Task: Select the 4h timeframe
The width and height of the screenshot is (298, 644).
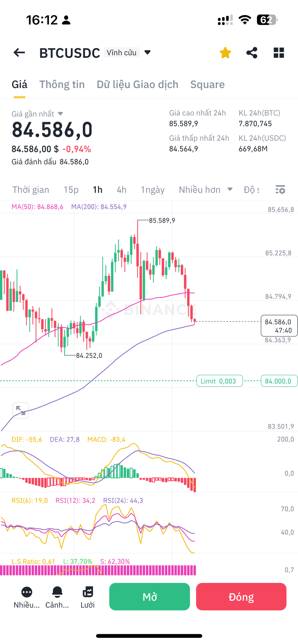Action: (122, 189)
